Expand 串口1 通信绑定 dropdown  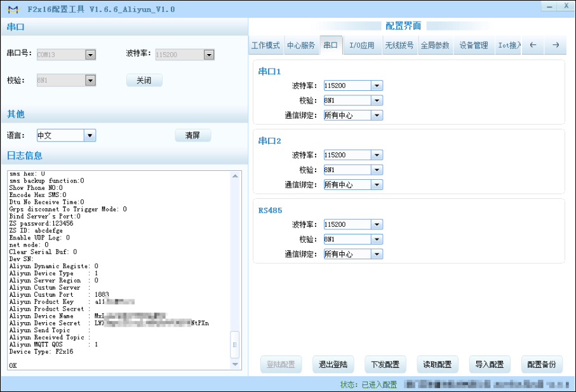[377, 116]
